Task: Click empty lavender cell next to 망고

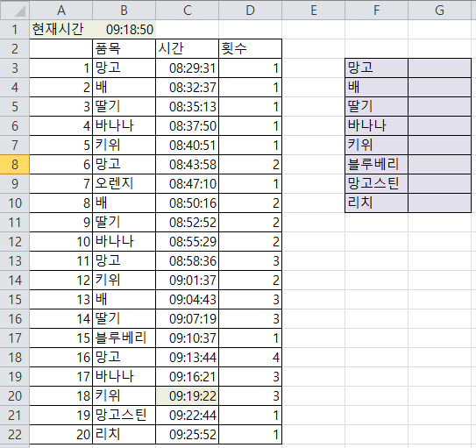Action: point(439,68)
